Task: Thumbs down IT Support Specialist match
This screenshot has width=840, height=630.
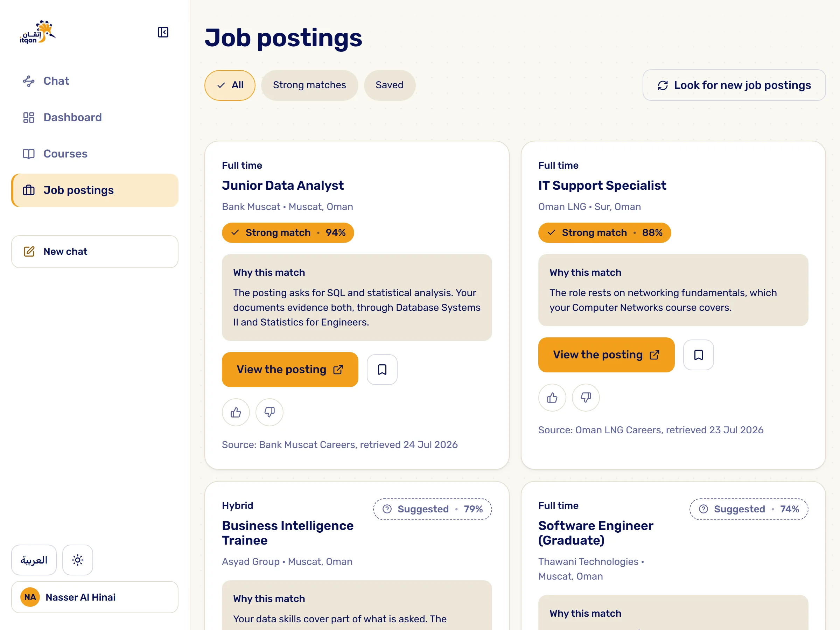Action: (586, 398)
